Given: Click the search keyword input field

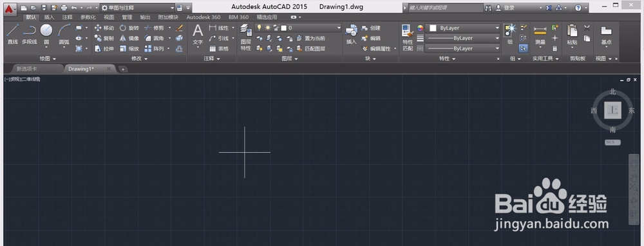Looking at the screenshot, I should click(x=446, y=7).
